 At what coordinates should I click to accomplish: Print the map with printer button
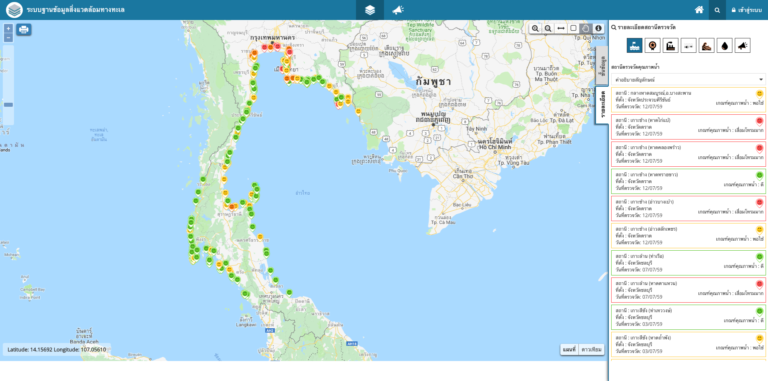[24, 29]
